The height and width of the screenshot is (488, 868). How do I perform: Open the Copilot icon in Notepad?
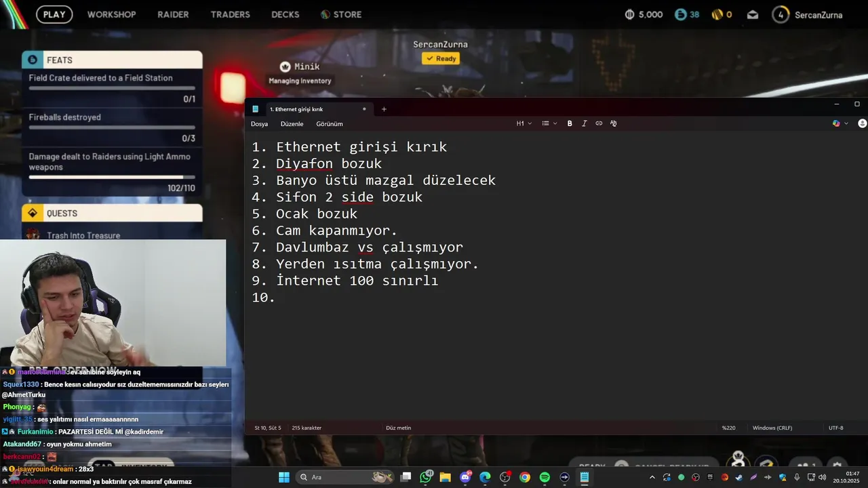[x=836, y=123]
